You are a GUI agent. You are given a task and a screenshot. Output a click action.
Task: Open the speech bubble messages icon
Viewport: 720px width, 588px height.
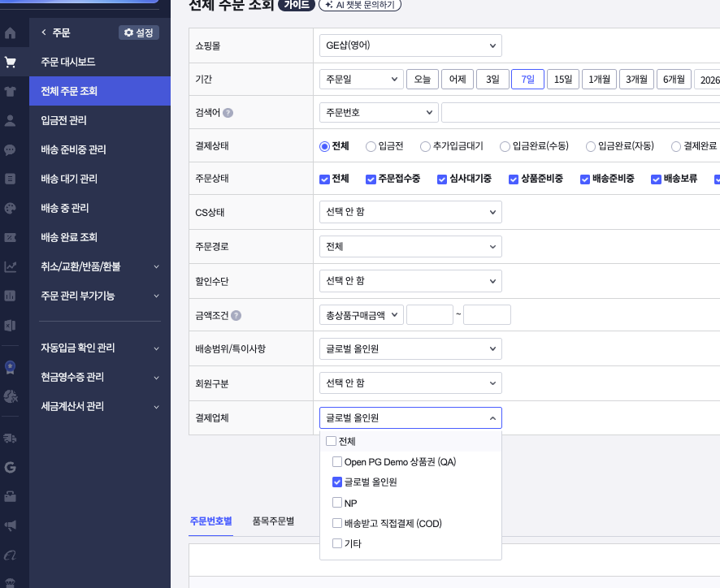point(10,149)
